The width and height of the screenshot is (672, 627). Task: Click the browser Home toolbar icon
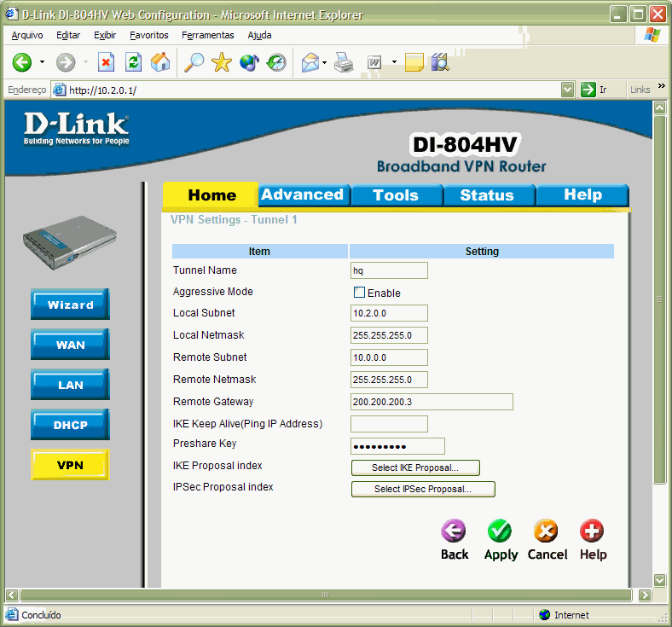(x=160, y=62)
